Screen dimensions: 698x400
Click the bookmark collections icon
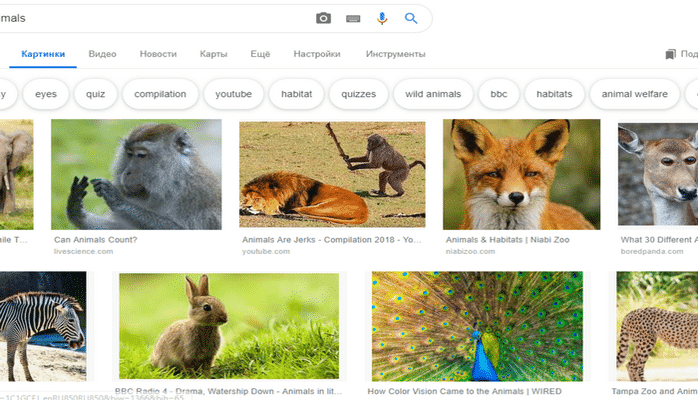pos(670,54)
